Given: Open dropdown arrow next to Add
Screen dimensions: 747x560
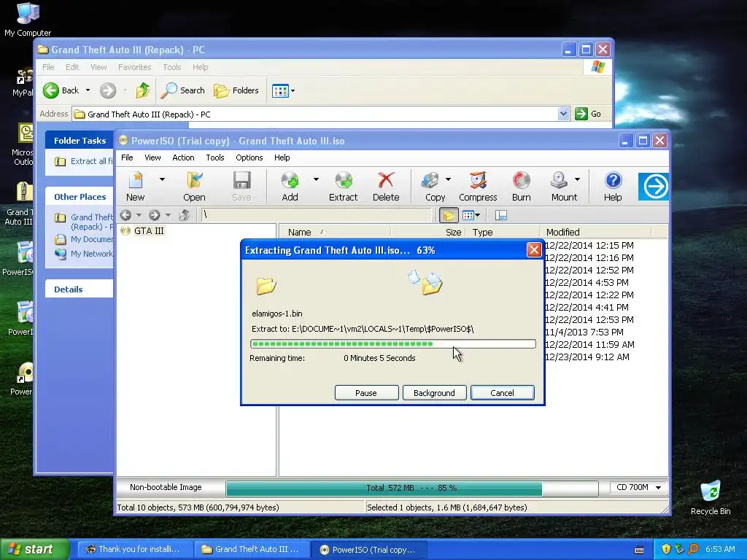Looking at the screenshot, I should coord(316,179).
